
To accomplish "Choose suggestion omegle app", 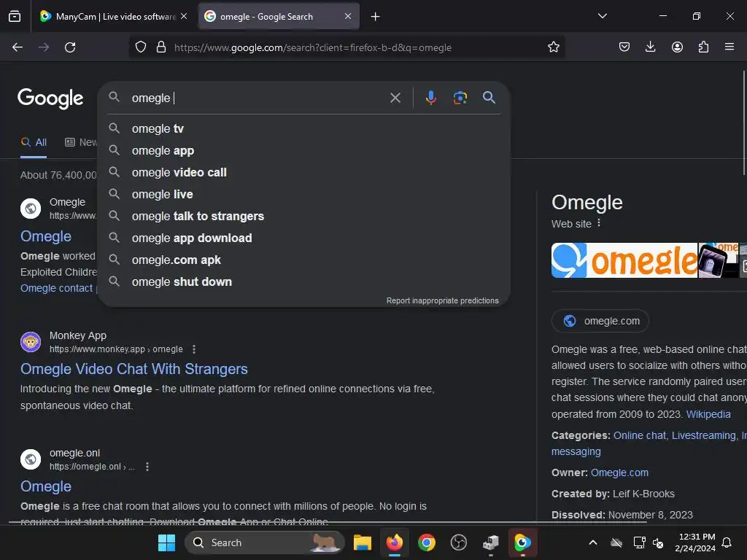I will (303, 150).
